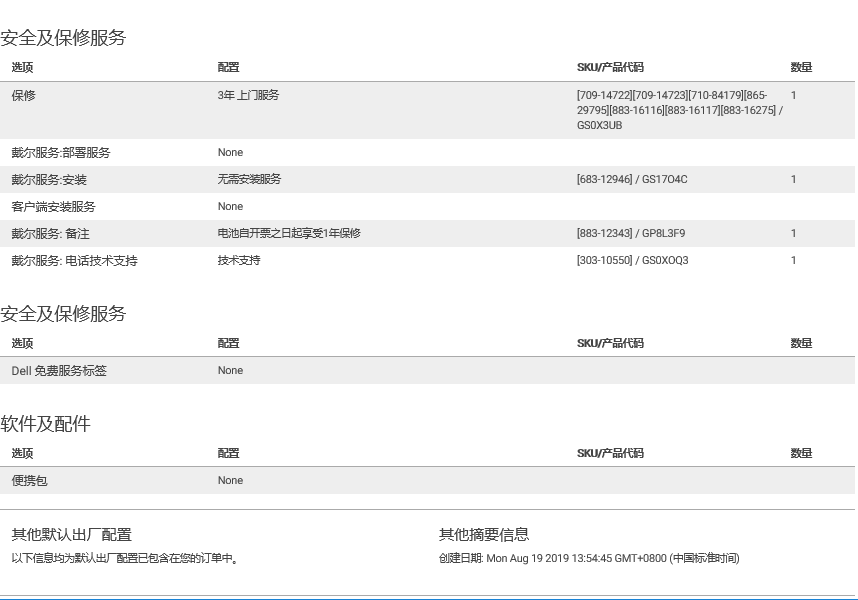This screenshot has width=858, height=600.
Task: Select the 3年 上门服务 configuration text
Action: tap(248, 96)
